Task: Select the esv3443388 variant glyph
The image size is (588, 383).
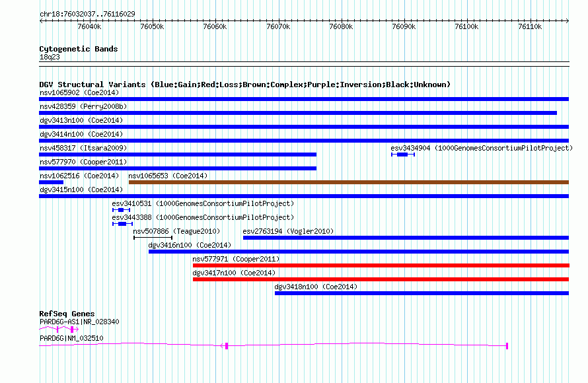Action: tap(122, 224)
